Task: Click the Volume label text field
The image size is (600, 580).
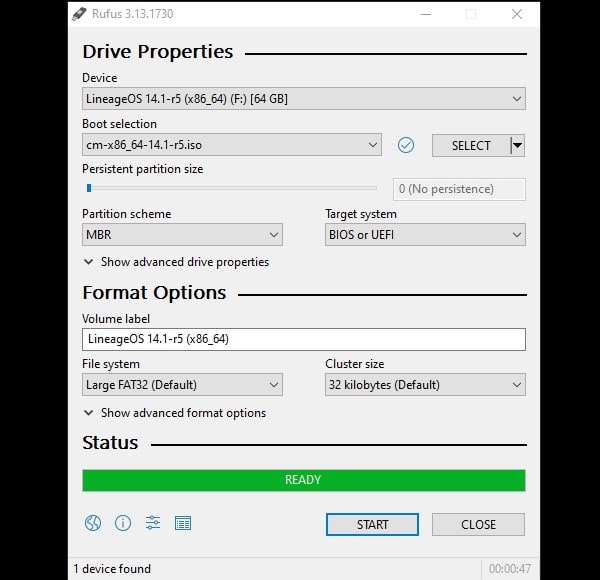Action: [x=304, y=339]
